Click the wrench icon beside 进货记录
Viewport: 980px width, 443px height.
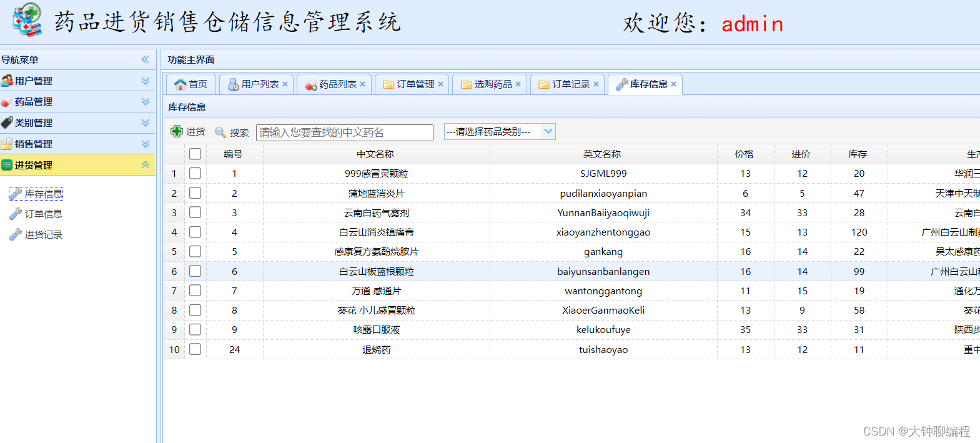pos(16,235)
